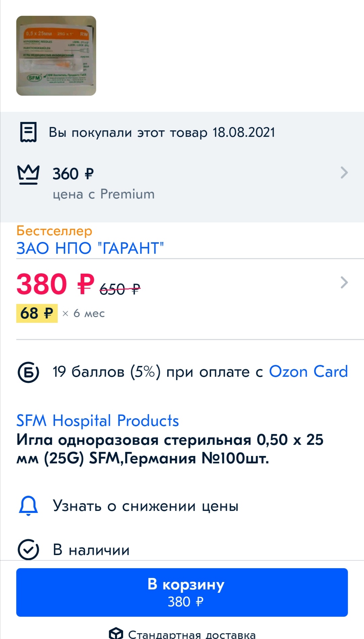Tap the Ozon points Б icon
Screen dimensions: 364x639
pos(28,372)
